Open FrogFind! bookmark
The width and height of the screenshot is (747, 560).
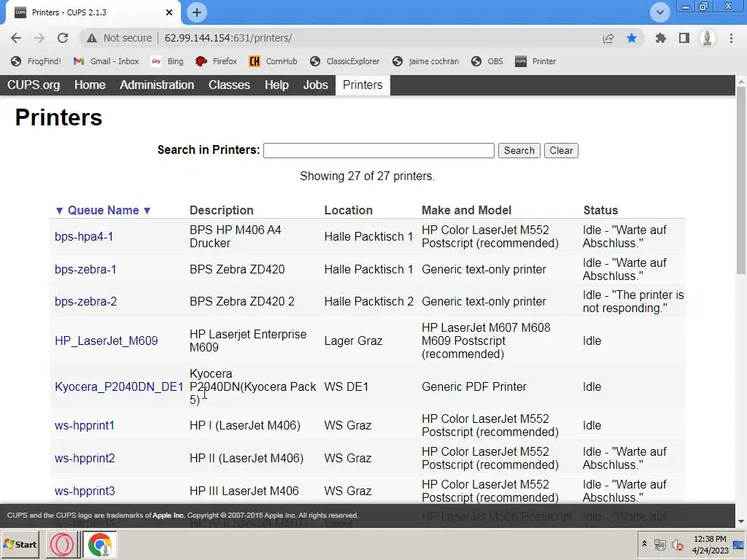(36, 61)
